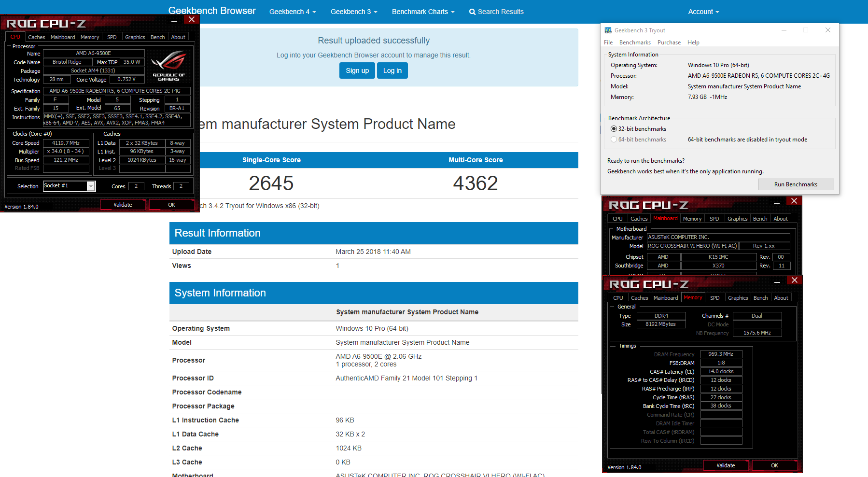
Task: Switch to Mainboard tab in top-left CPU-Z
Action: [63, 37]
